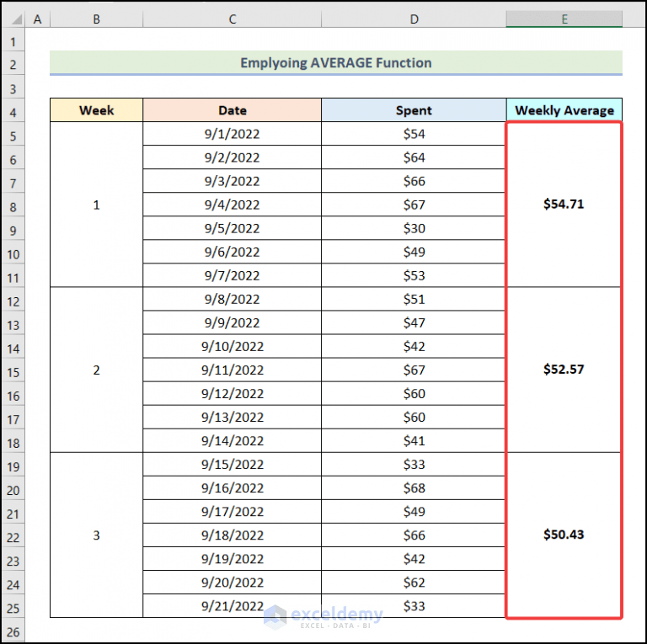Click the date cell 9/3/2022
Viewport: 647px width, 644px height.
pos(233,181)
